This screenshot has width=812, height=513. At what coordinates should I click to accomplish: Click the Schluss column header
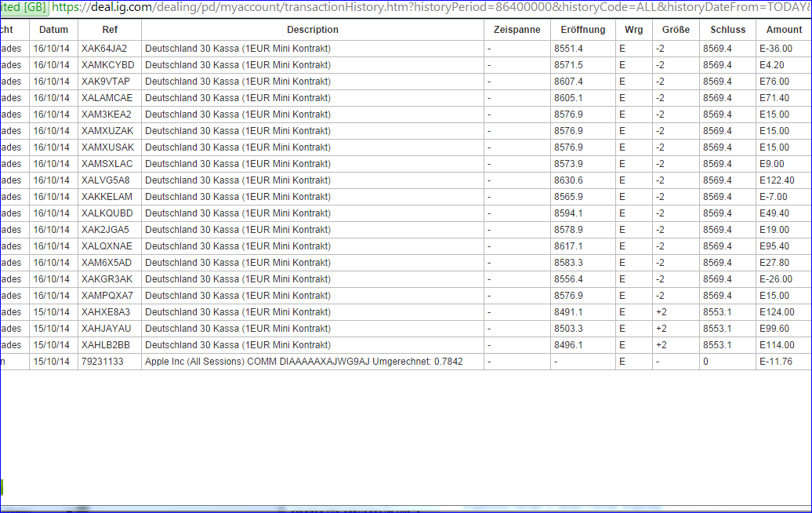[727, 29]
